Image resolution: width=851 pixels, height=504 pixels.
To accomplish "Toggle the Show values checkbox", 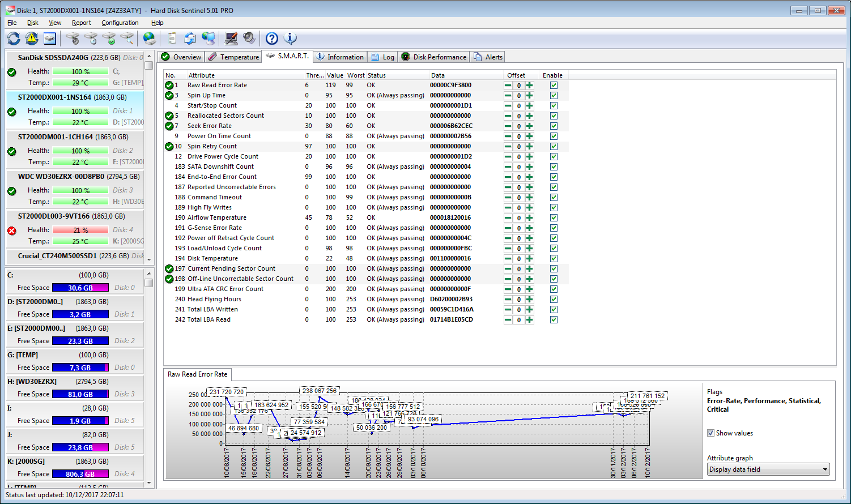I will tap(710, 433).
